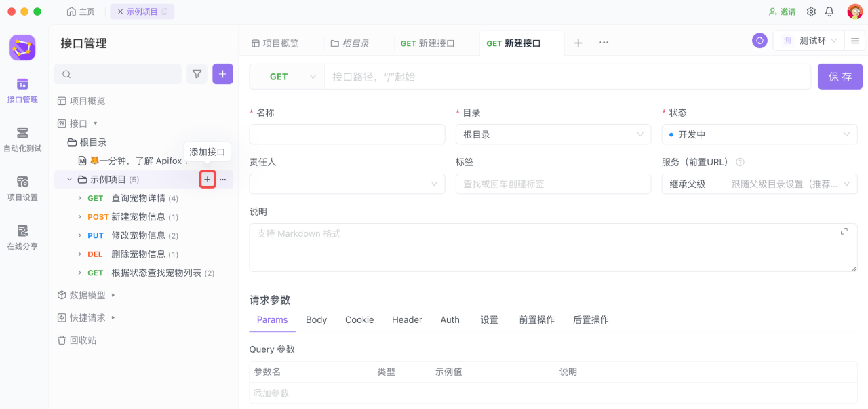
Task: Switch to the Body tab under 请求参数
Action: [x=316, y=319]
